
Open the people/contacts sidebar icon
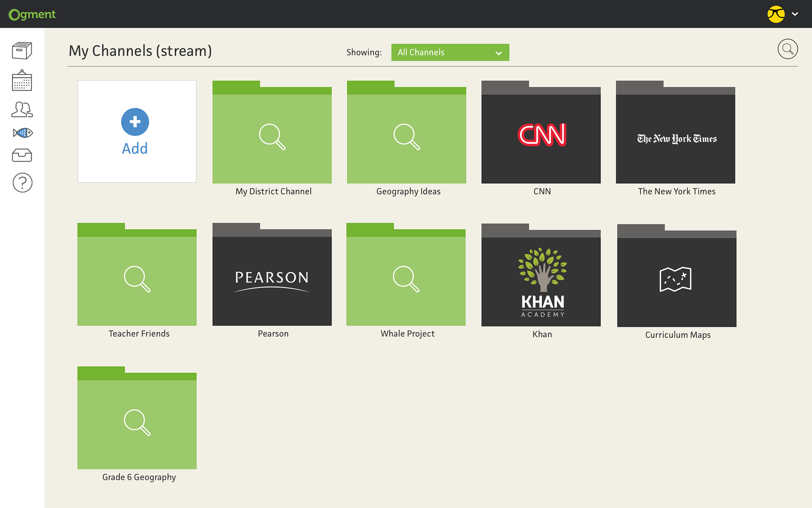tap(22, 109)
